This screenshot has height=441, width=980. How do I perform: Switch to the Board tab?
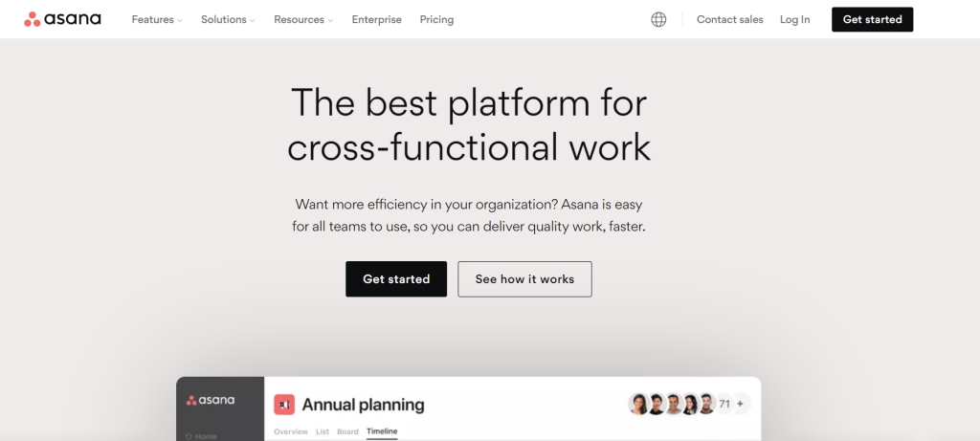[347, 431]
